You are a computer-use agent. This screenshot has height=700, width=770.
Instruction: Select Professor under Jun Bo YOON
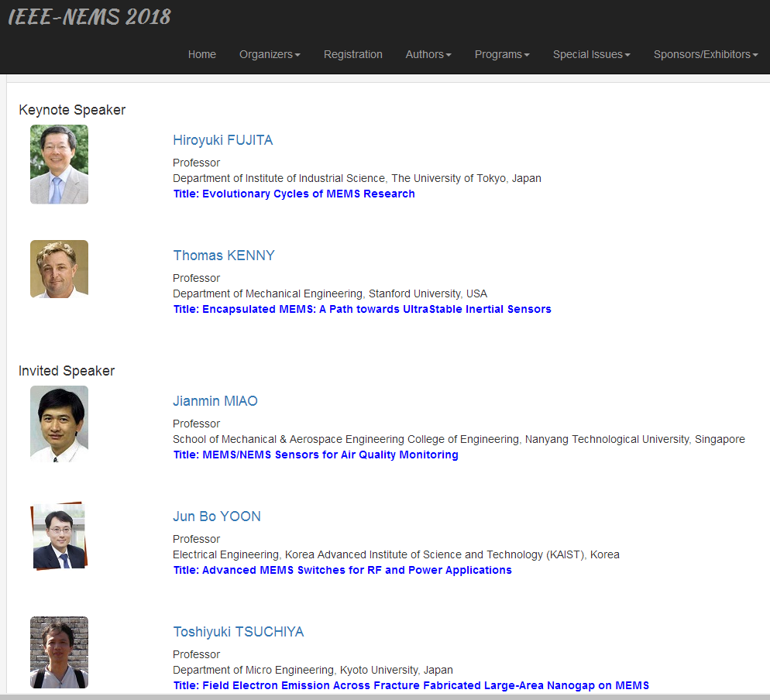tap(197, 538)
